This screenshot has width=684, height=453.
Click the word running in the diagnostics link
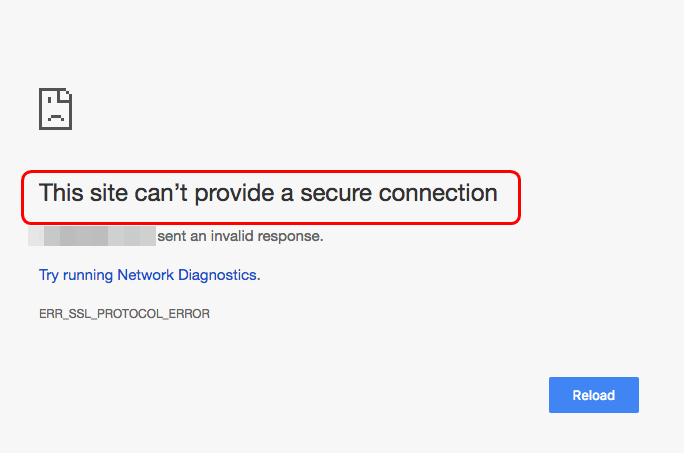[x=88, y=274]
